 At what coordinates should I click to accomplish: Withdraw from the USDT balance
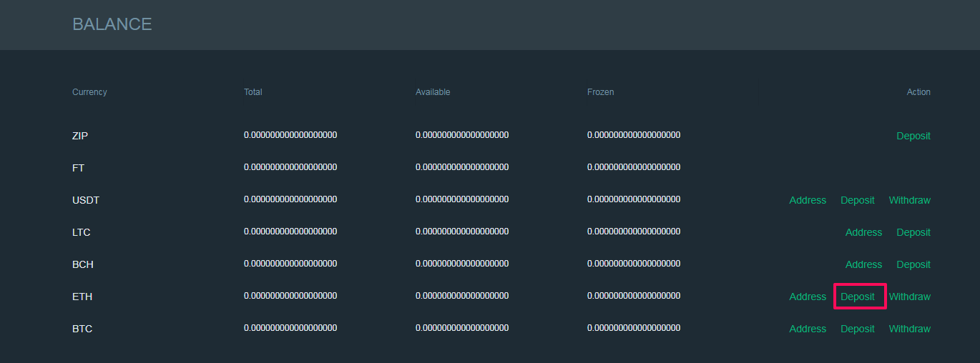tap(909, 200)
